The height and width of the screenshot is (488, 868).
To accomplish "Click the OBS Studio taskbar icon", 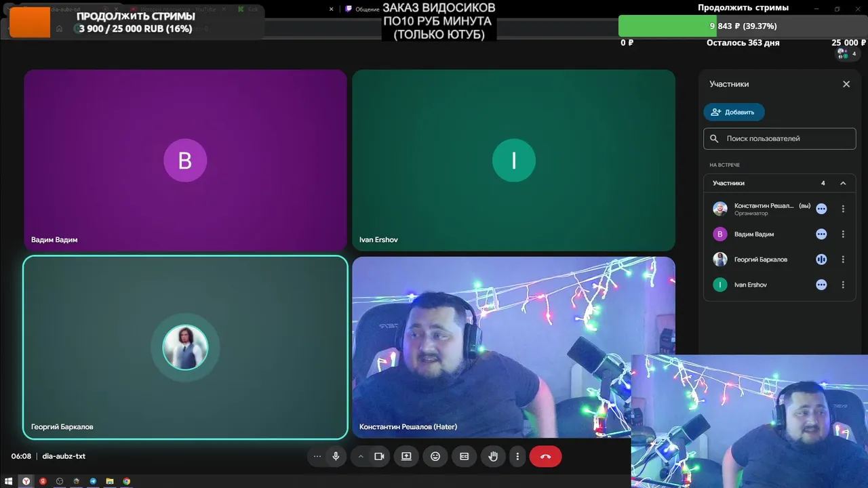I will click(60, 481).
